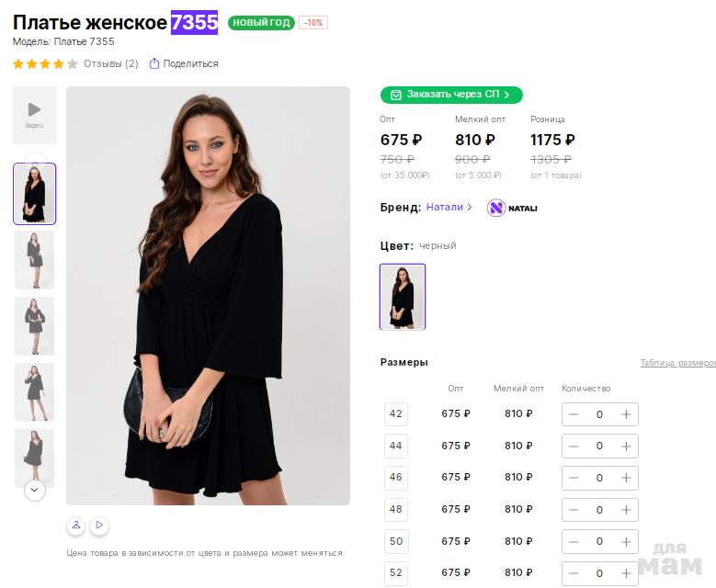The width and height of the screenshot is (716, 588).
Task: Click the quantity field for size 46
Action: pyautogui.click(x=599, y=478)
